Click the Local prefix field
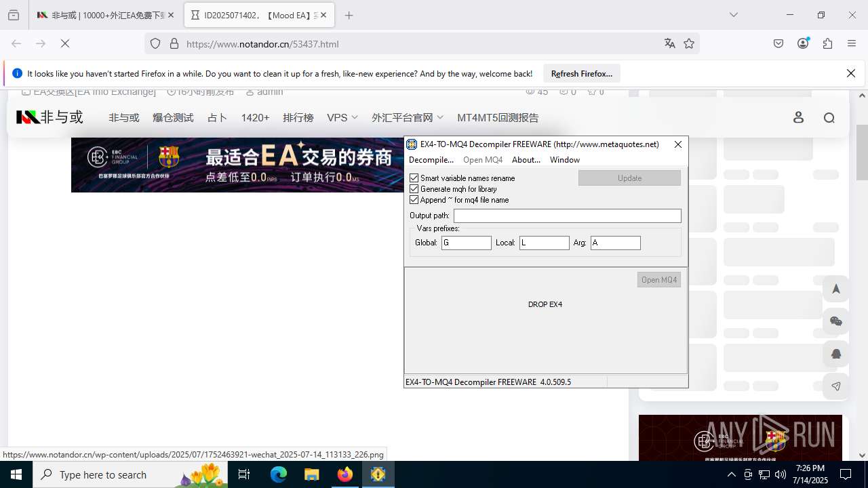Image resolution: width=868 pixels, height=488 pixels. point(545,243)
